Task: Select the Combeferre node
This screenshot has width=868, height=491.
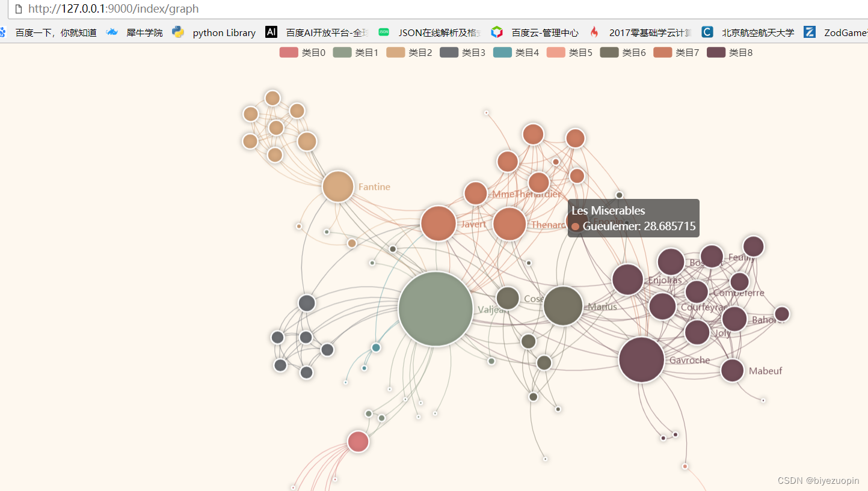Action: point(697,292)
